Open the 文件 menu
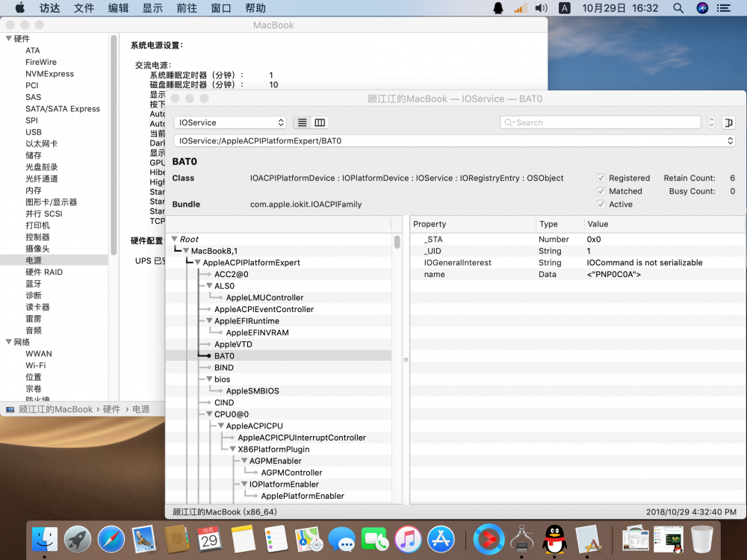Screen dimensions: 747x560 [84, 8]
